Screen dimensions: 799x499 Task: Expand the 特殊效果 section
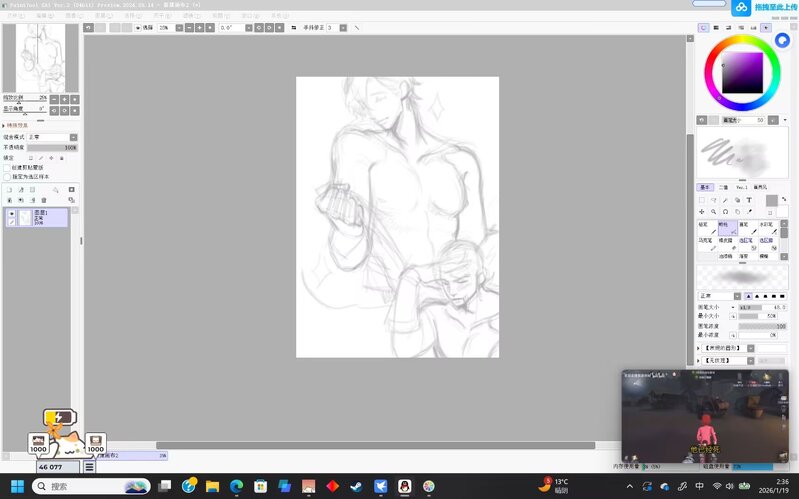click(15, 125)
